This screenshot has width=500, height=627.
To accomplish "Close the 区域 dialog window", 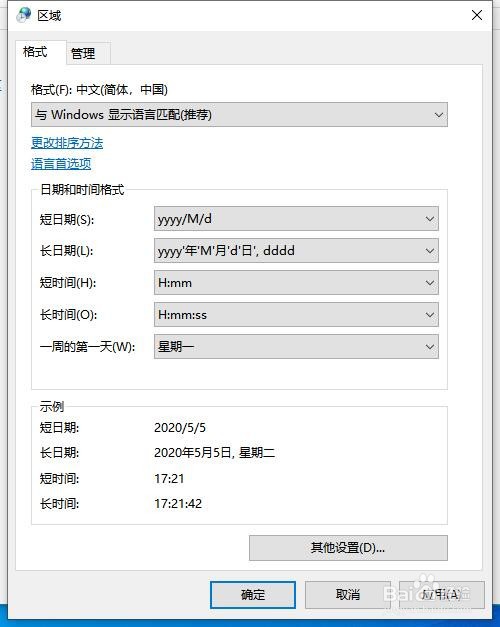I will (x=476, y=16).
